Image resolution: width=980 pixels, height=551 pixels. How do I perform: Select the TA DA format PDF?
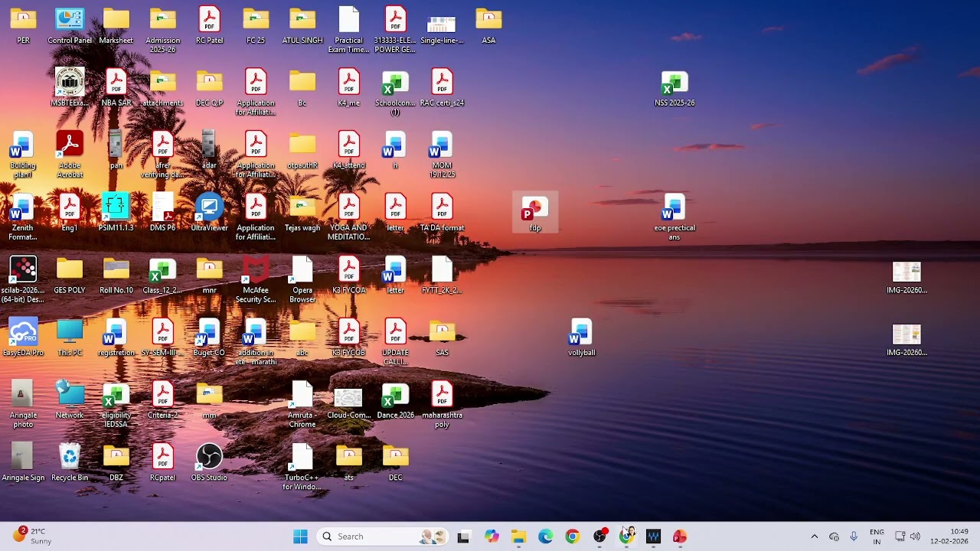point(442,213)
